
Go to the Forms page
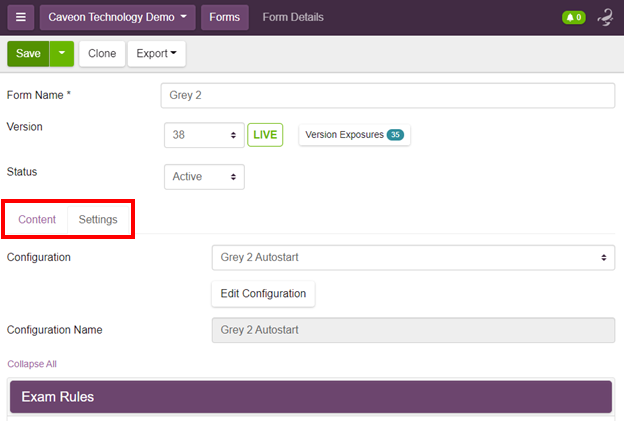click(x=224, y=17)
